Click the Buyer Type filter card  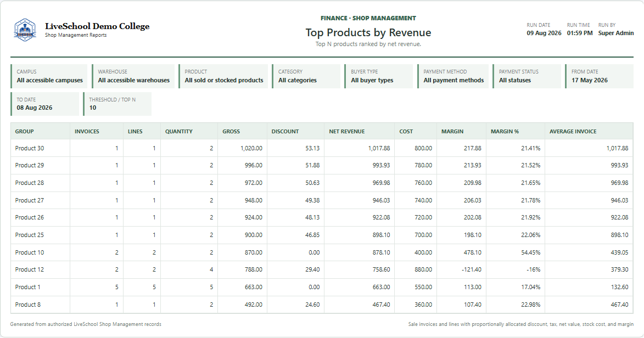[379, 76]
